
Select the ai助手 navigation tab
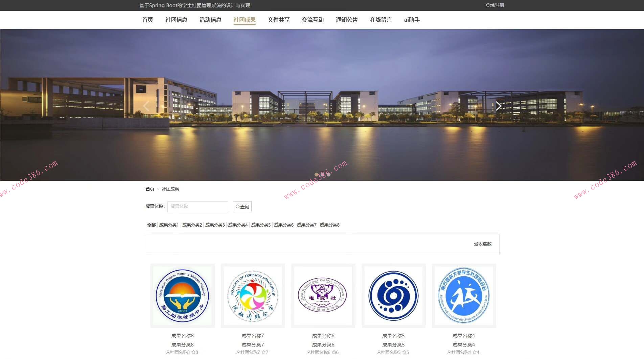(x=411, y=20)
